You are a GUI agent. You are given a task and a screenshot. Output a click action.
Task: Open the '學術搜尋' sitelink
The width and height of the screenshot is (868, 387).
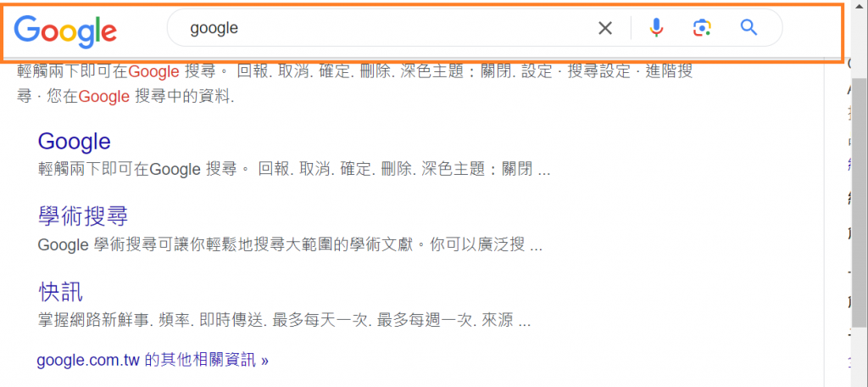pyautogui.click(x=83, y=216)
